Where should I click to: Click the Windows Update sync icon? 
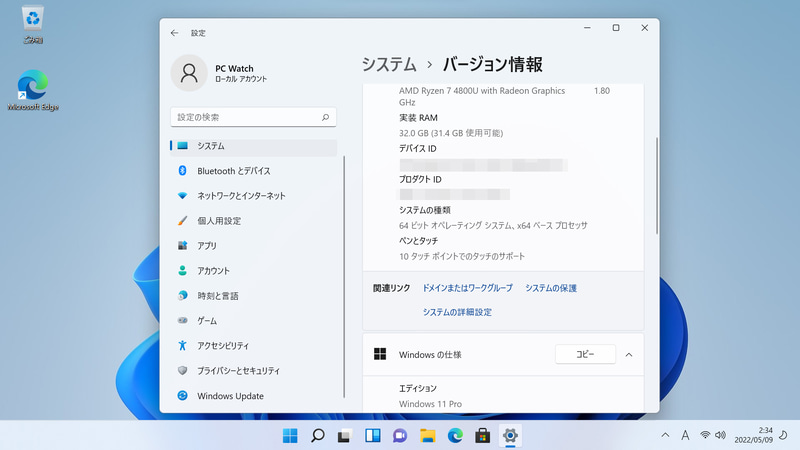tap(182, 395)
